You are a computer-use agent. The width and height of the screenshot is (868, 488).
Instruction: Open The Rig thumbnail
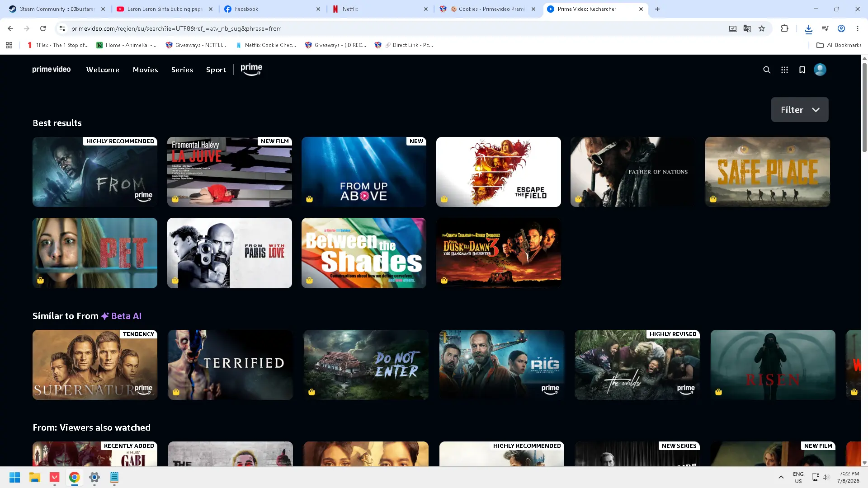(502, 365)
